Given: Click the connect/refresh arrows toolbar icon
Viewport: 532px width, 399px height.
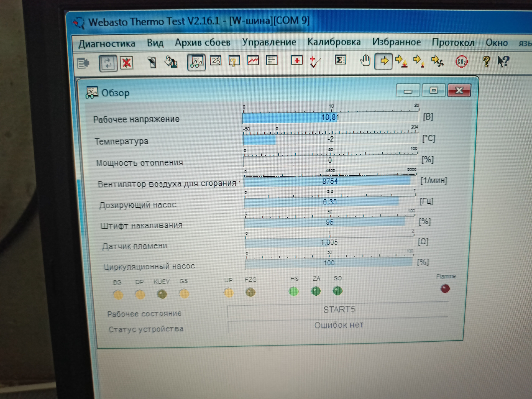Looking at the screenshot, I should coord(108,63).
